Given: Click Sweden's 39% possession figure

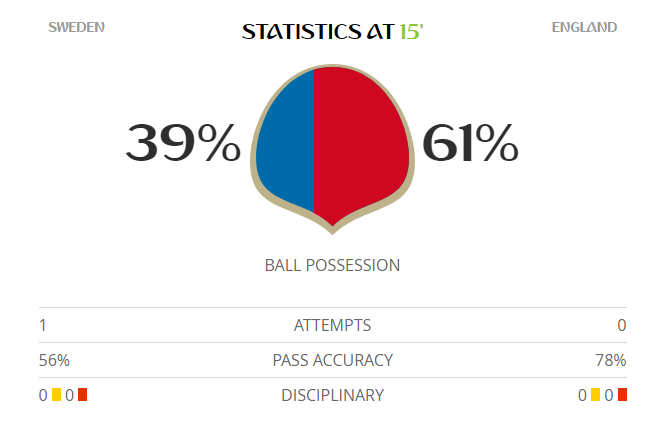Looking at the screenshot, I should 183,145.
